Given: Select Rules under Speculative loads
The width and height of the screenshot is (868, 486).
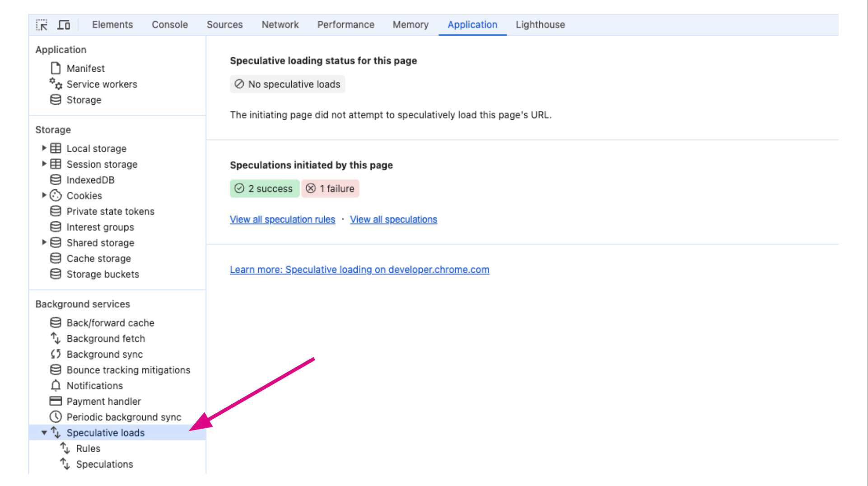Looking at the screenshot, I should [x=89, y=449].
